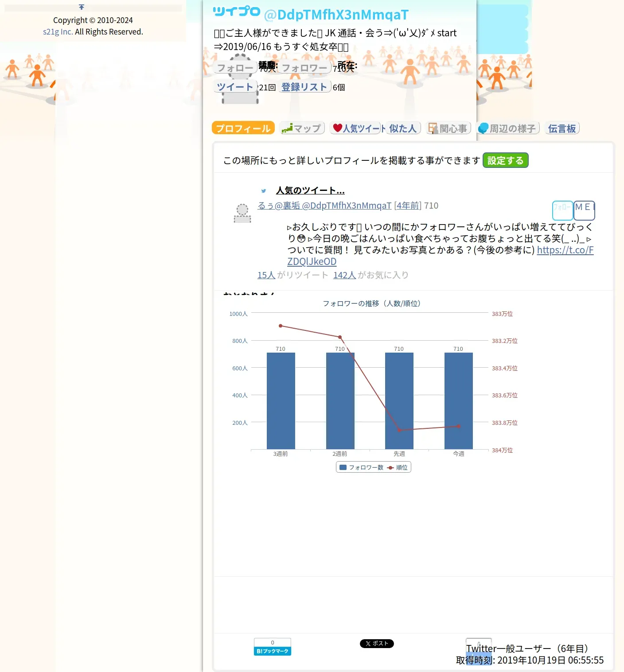Open the s21g Inc. link

click(58, 32)
